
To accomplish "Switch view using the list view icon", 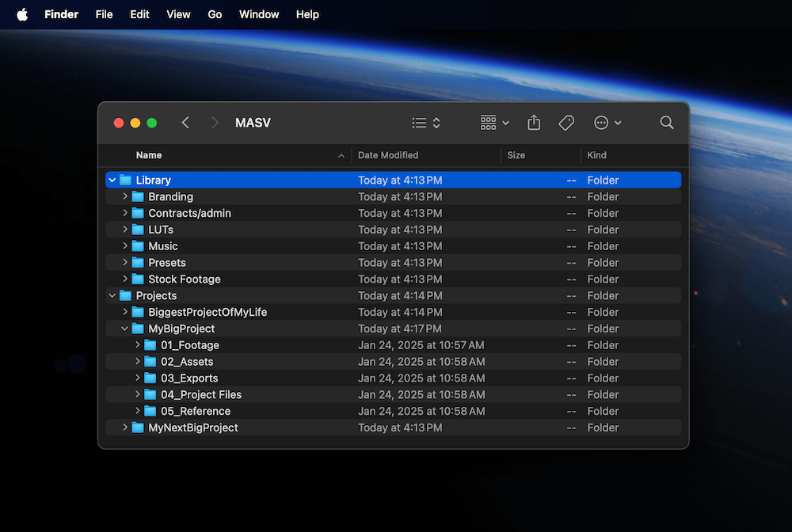I will pos(426,123).
